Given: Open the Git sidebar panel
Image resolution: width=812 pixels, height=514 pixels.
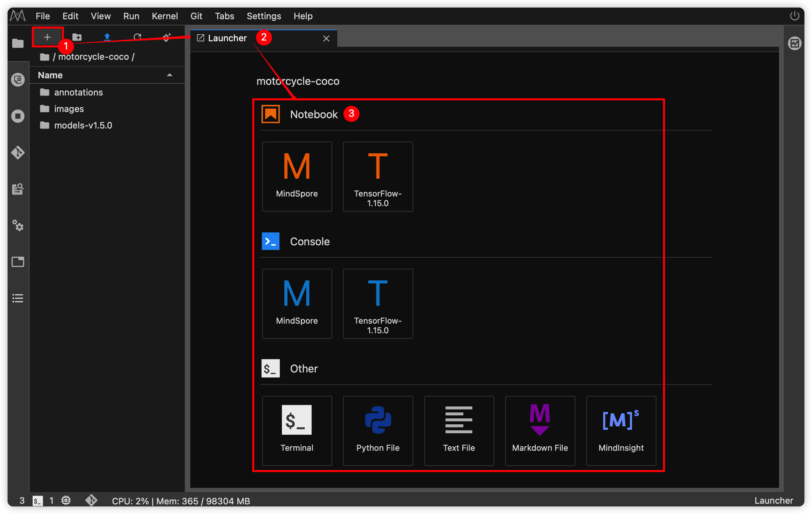Looking at the screenshot, I should (18, 153).
